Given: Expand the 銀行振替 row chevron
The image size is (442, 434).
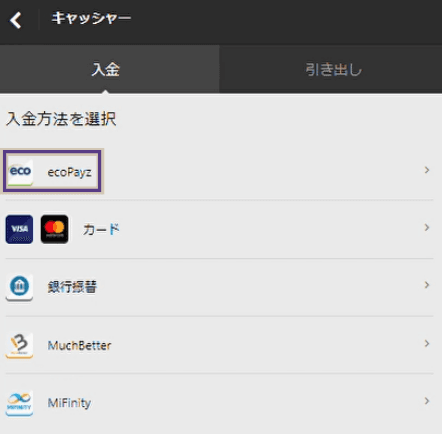Looking at the screenshot, I should [x=427, y=285].
